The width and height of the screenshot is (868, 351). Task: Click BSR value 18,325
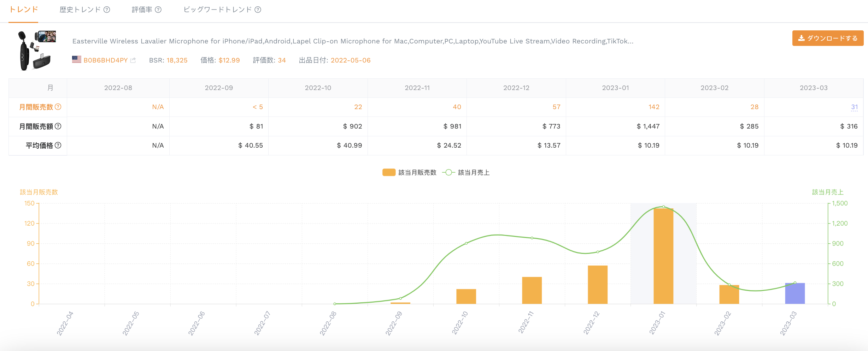(177, 60)
